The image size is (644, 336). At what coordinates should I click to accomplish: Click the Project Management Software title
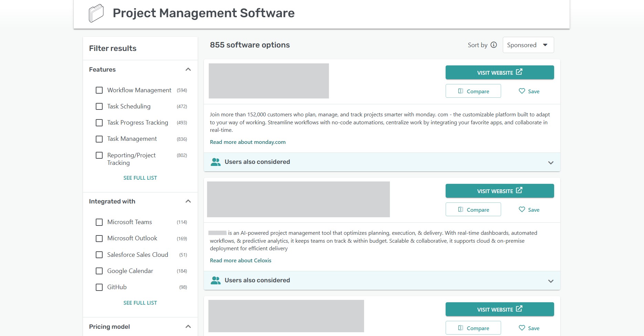(x=204, y=13)
